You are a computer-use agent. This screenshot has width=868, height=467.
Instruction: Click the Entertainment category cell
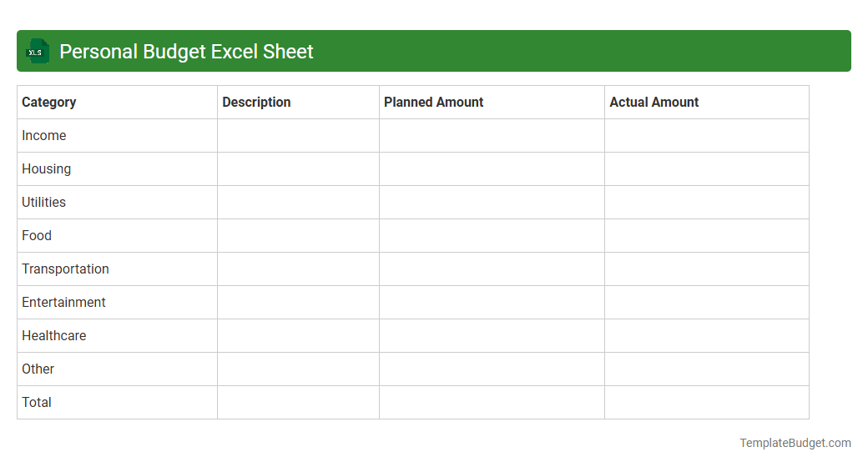(x=118, y=302)
